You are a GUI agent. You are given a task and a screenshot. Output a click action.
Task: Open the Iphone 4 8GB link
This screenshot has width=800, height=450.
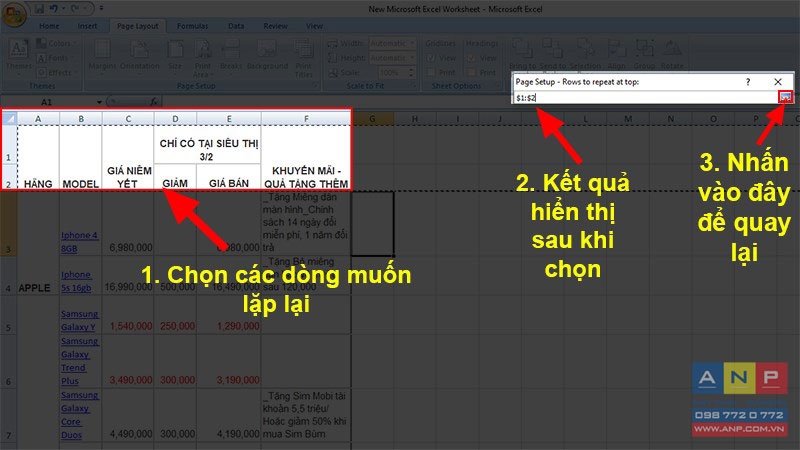79,242
